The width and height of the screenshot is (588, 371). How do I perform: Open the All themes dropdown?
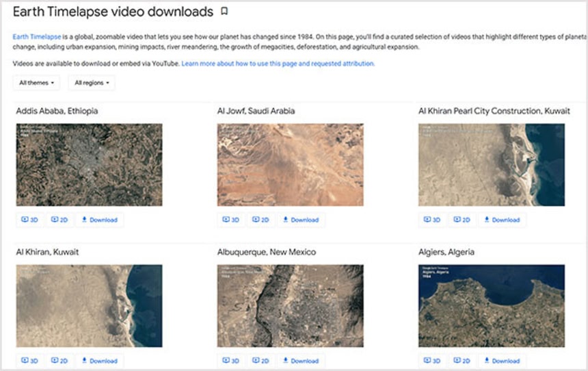(36, 83)
